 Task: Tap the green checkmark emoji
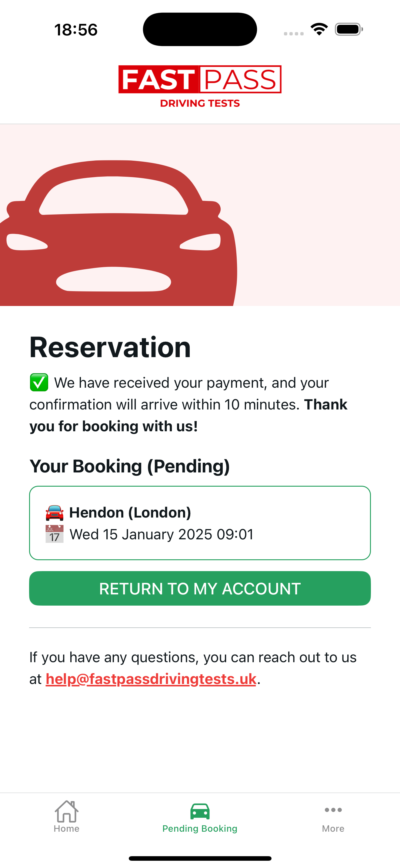39,383
